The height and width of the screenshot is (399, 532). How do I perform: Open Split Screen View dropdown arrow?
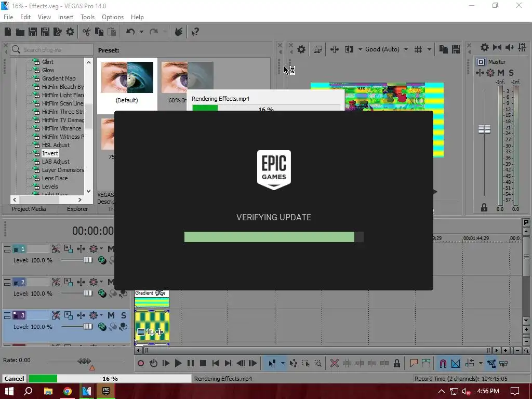tap(360, 49)
